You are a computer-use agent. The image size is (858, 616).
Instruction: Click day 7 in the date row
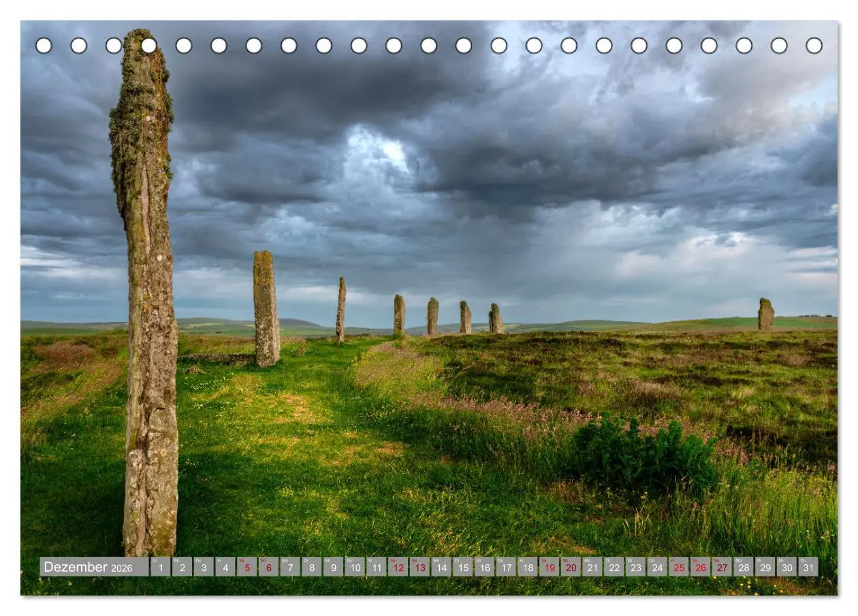pos(290,567)
